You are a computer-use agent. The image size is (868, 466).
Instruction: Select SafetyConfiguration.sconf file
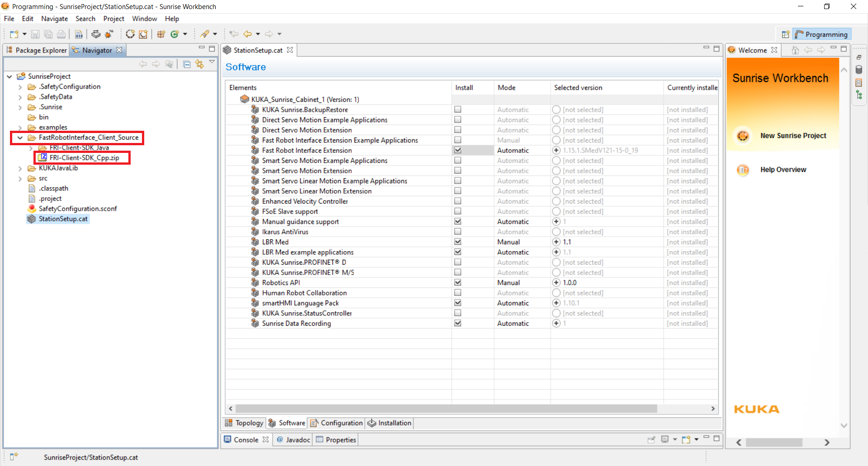pyautogui.click(x=77, y=209)
